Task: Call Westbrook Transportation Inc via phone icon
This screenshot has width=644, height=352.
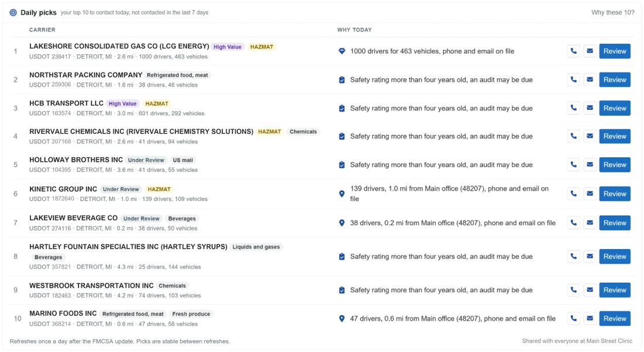Action: coord(573,290)
